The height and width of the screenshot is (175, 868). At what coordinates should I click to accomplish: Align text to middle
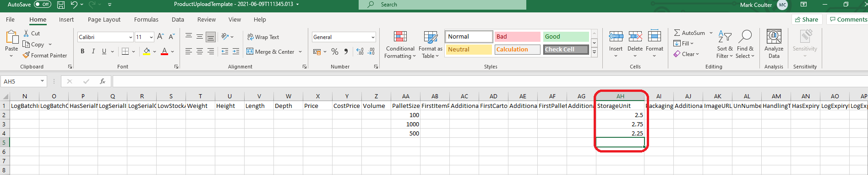pyautogui.click(x=200, y=37)
